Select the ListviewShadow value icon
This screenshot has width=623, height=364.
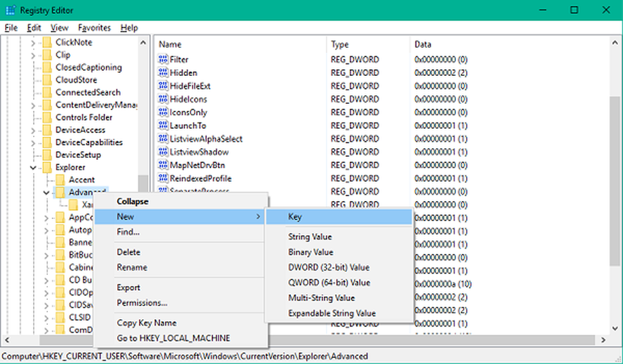pos(164,152)
